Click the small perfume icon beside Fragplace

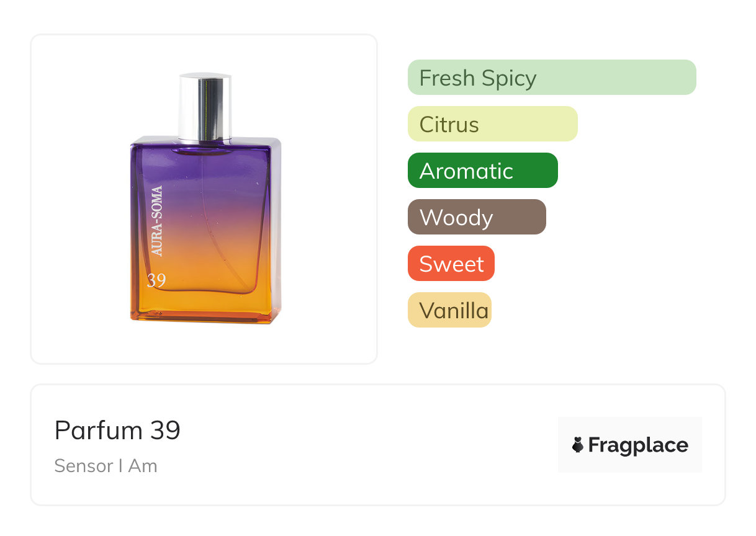578,445
